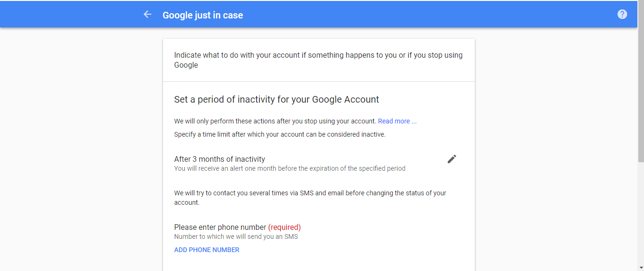Select the "After 3 months of inactivity" setting

[220, 159]
